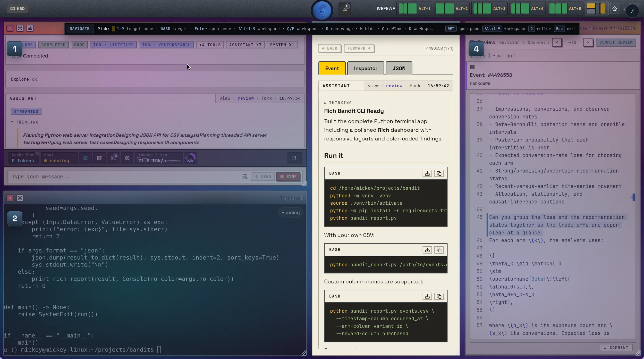Viewport: 644px width, 359px height.
Task: Click the SEND button
Action: 263,177
